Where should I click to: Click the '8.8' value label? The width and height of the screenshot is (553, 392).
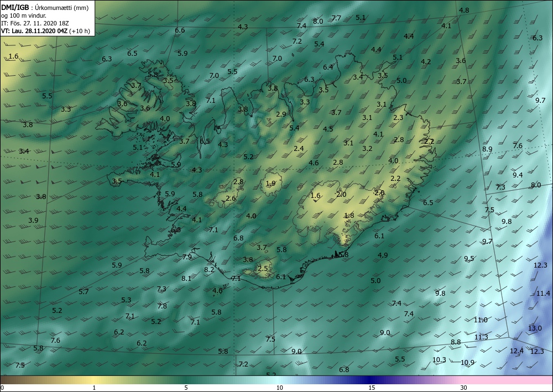[456, 342]
